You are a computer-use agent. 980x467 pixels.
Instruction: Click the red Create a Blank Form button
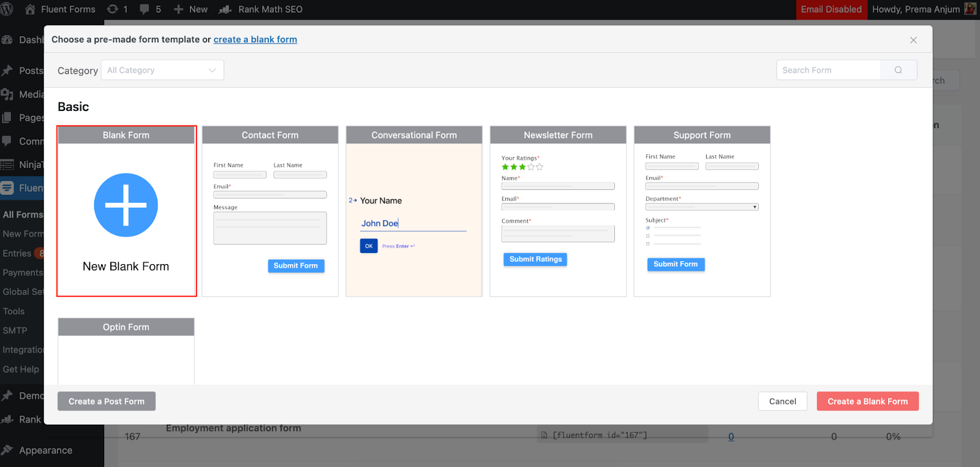click(x=868, y=401)
